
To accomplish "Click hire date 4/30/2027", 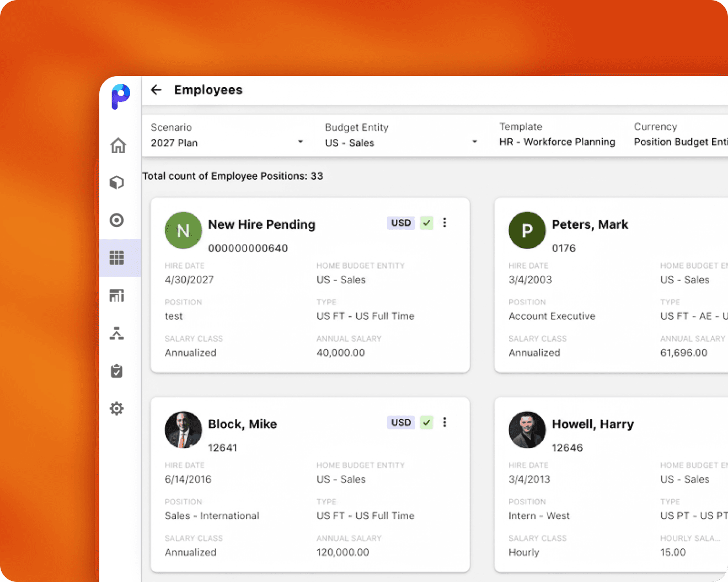I will point(189,279).
